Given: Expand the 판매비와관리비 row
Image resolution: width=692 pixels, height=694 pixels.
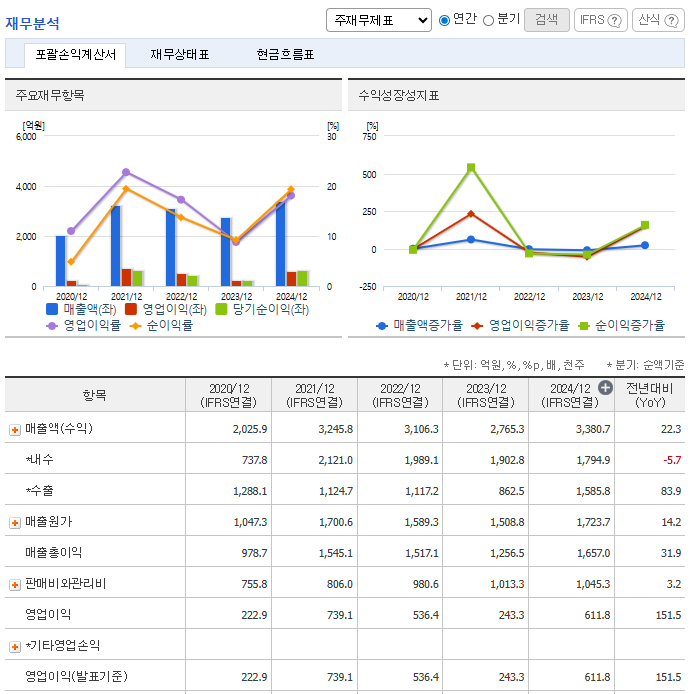Looking at the screenshot, I should (15, 585).
